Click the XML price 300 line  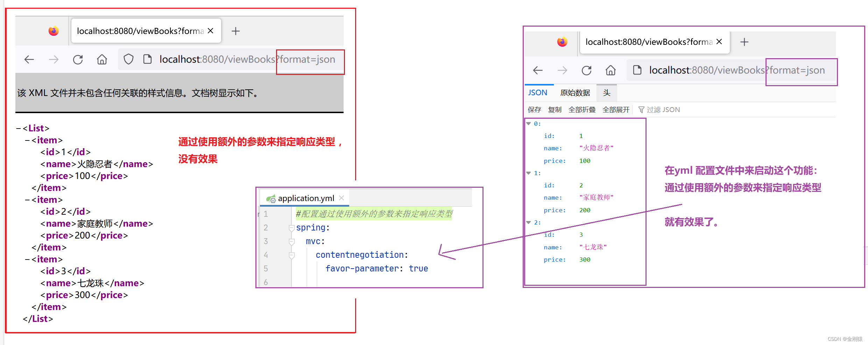tap(84, 295)
